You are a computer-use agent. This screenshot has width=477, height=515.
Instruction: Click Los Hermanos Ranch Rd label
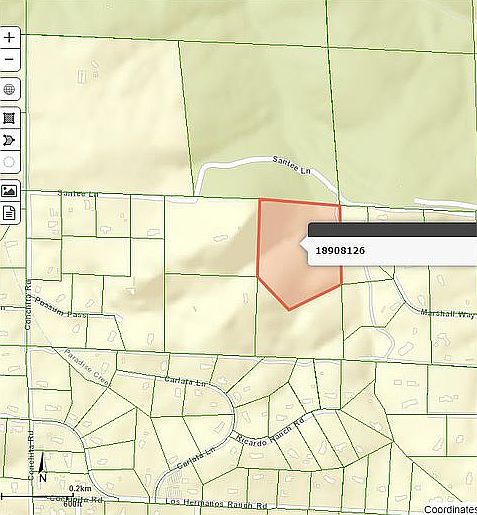[216, 503]
